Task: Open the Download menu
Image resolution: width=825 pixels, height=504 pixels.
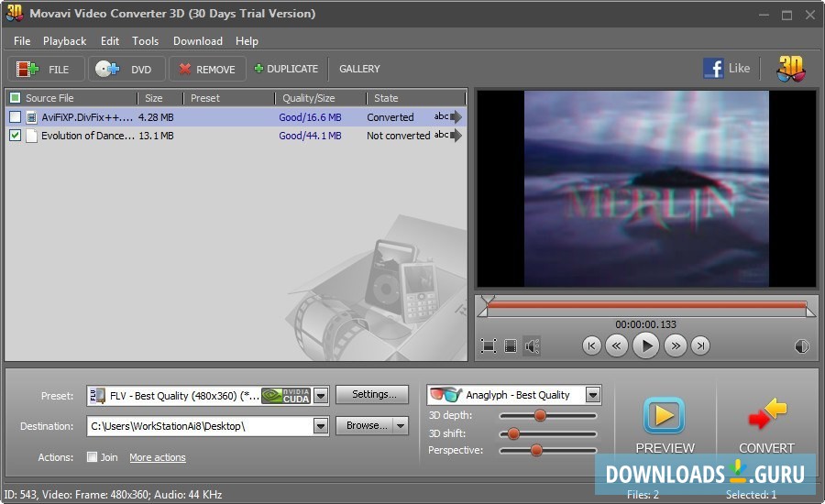Action: 198,41
